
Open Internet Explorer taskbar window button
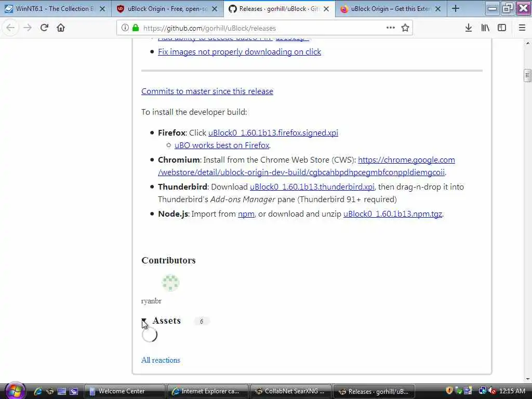coord(207,391)
